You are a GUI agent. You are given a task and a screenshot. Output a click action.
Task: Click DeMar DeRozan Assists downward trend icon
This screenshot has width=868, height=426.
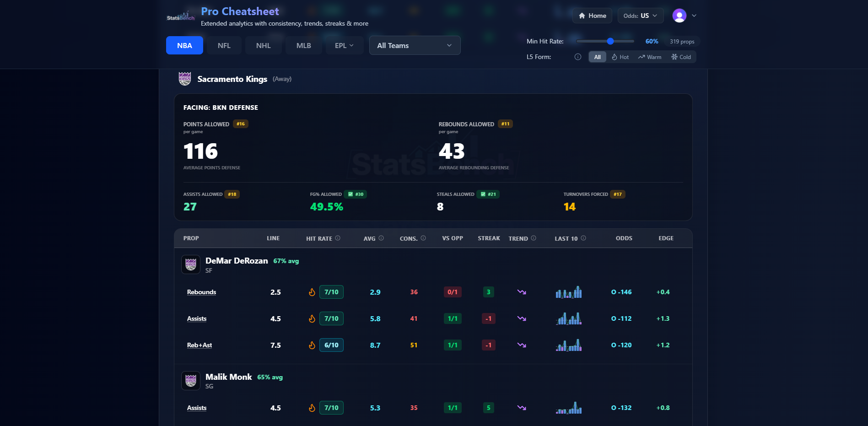522,318
